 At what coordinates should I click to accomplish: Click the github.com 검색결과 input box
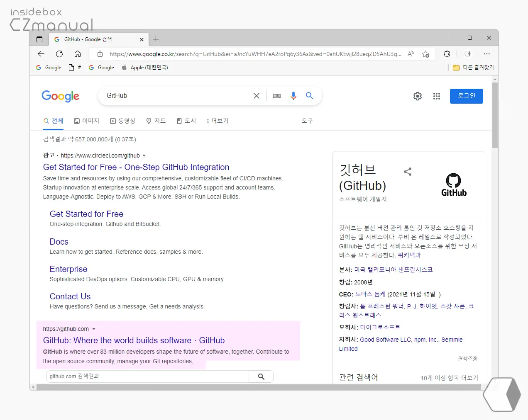point(148,376)
